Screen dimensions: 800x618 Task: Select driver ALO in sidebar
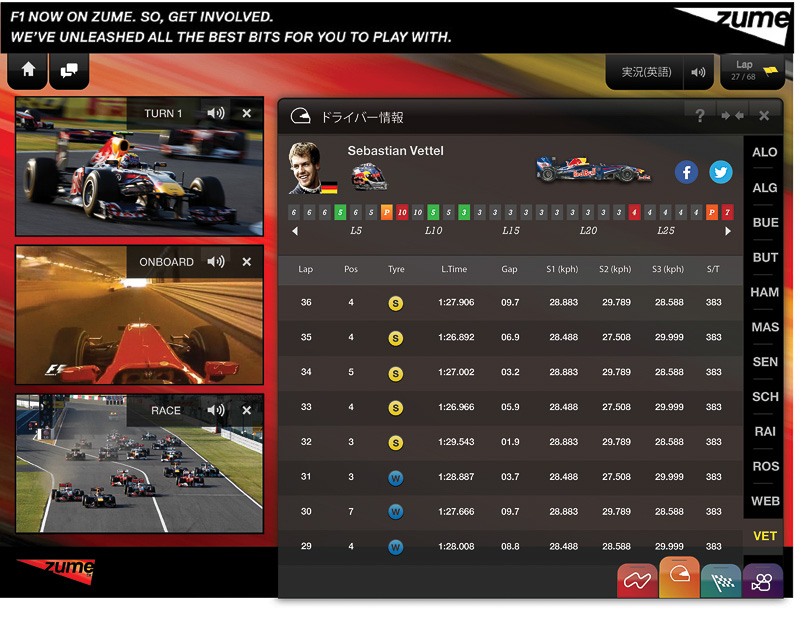(764, 152)
